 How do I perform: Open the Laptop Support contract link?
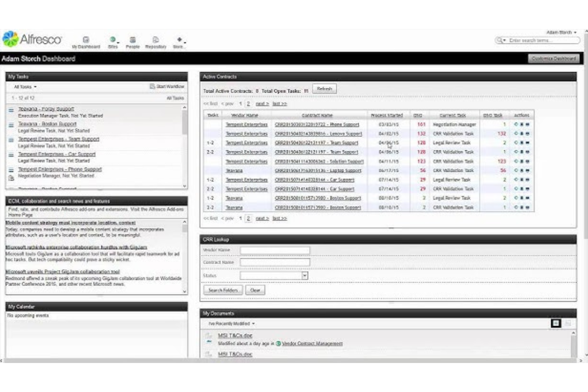tap(318, 170)
